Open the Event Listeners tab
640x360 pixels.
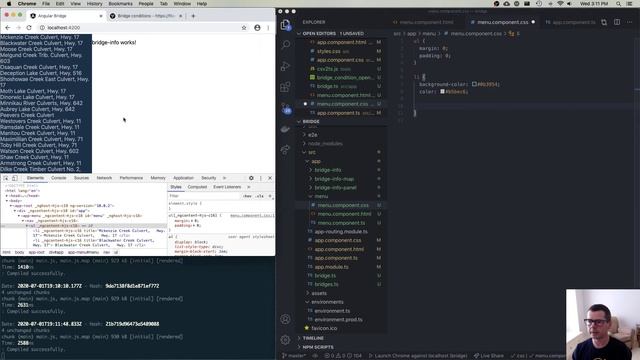227,187
